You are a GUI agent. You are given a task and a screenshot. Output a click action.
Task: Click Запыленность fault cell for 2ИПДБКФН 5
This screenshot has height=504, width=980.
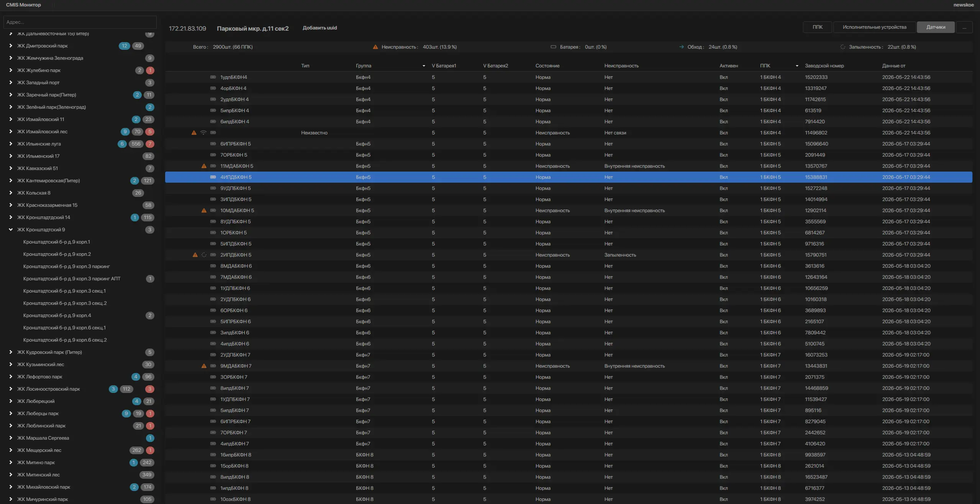[x=620, y=255]
